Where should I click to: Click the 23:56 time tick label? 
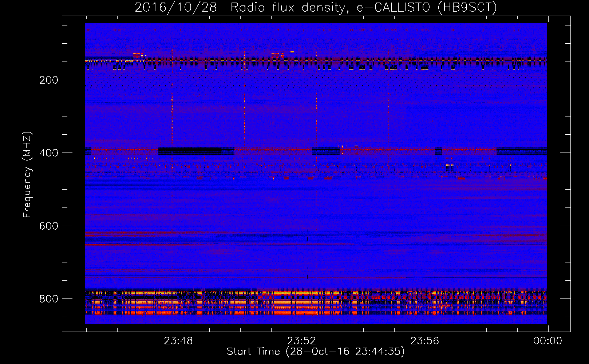425,341
